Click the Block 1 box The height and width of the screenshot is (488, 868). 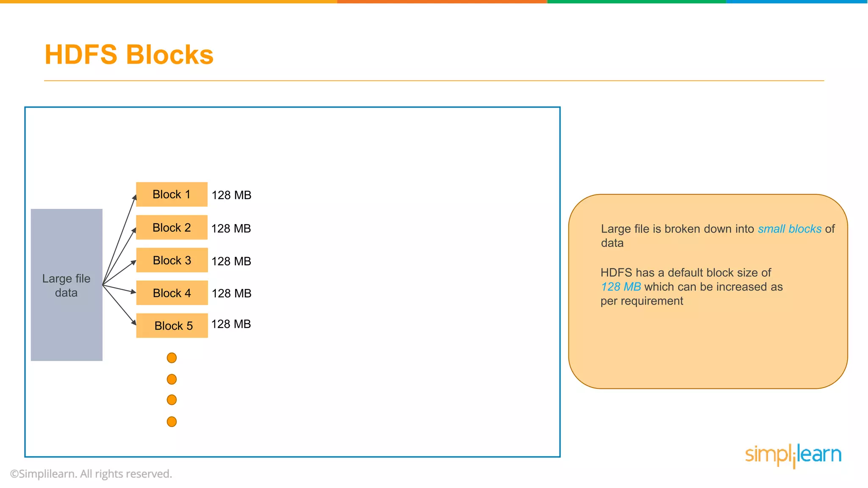coord(172,194)
